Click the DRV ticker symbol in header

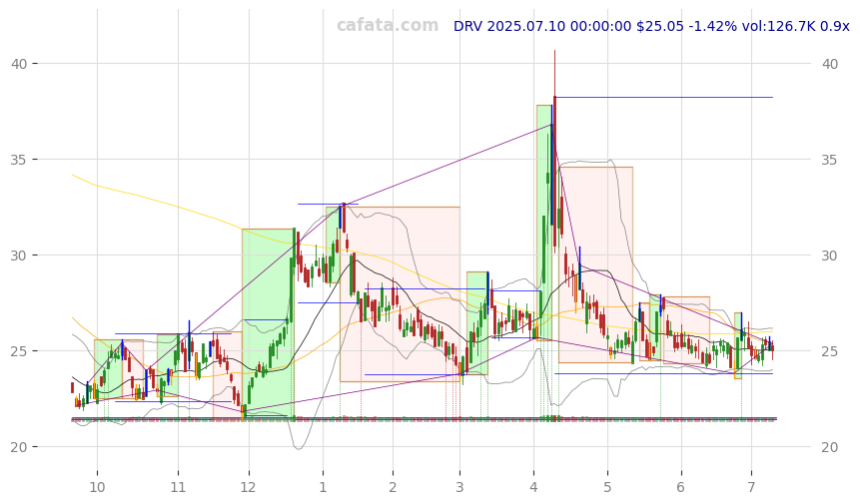(x=467, y=26)
